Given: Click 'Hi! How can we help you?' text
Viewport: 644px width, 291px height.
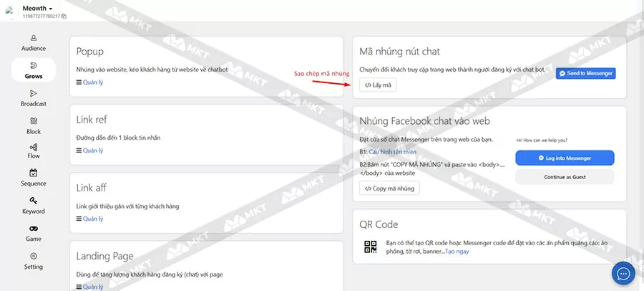Looking at the screenshot, I should pyautogui.click(x=542, y=140).
